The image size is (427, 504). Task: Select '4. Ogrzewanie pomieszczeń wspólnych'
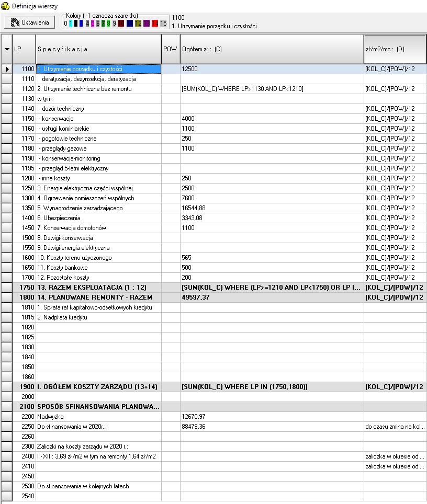[98, 198]
